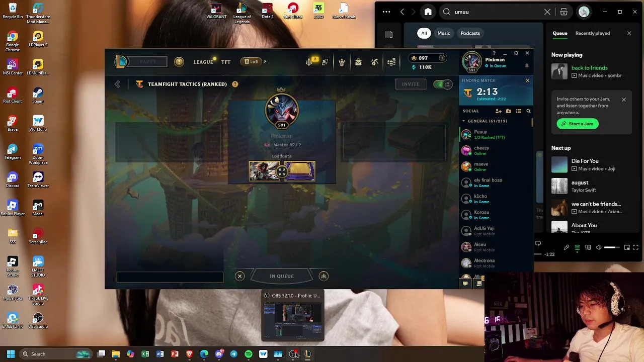
Task: Click the add friend icon in Social
Action: 498,111
